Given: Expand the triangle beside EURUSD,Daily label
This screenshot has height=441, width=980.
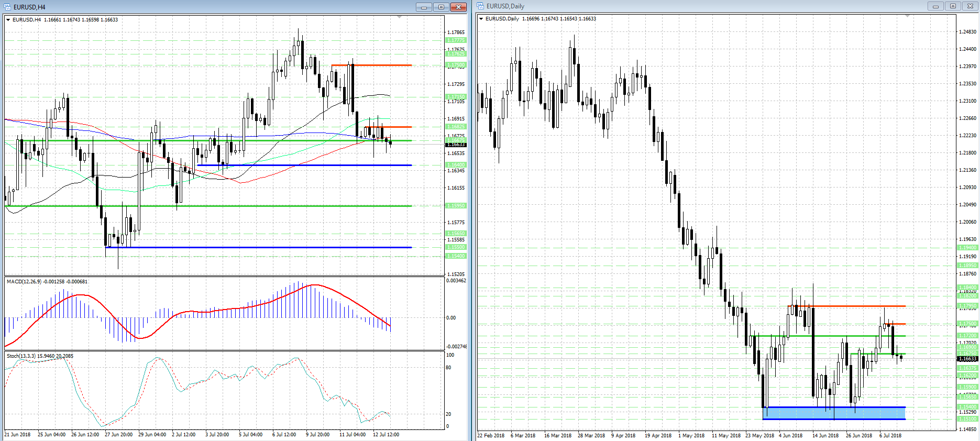Looking at the screenshot, I should click(481, 19).
